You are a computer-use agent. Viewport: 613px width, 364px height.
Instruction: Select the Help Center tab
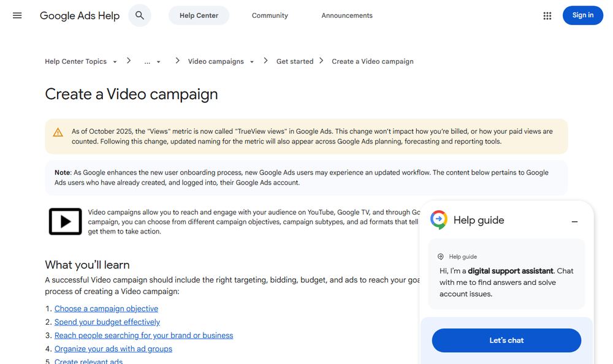(x=199, y=16)
